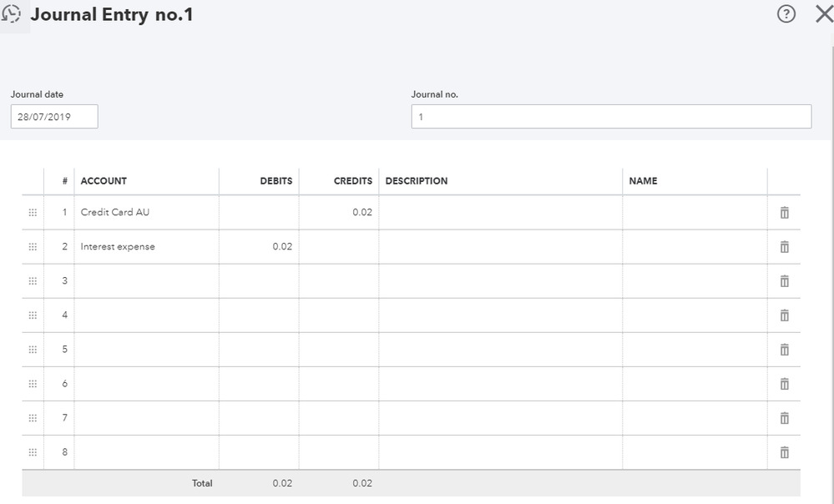Click drag handle of row 4

coord(33,315)
